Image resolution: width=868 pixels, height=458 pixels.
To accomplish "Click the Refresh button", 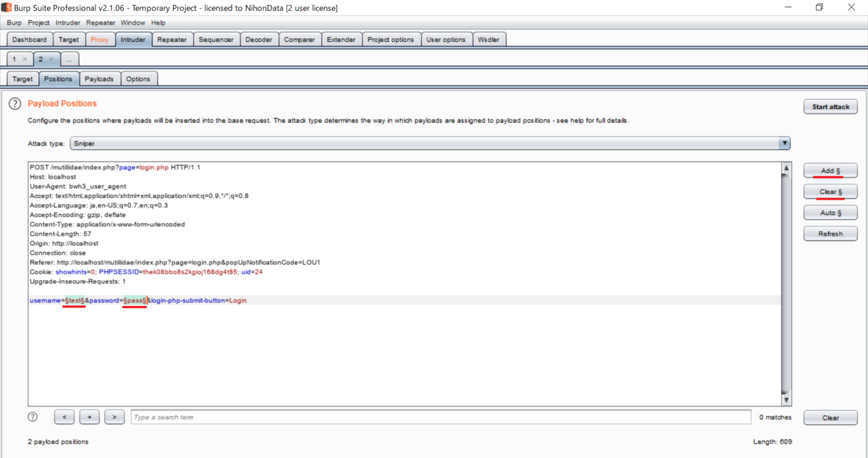I will [830, 234].
